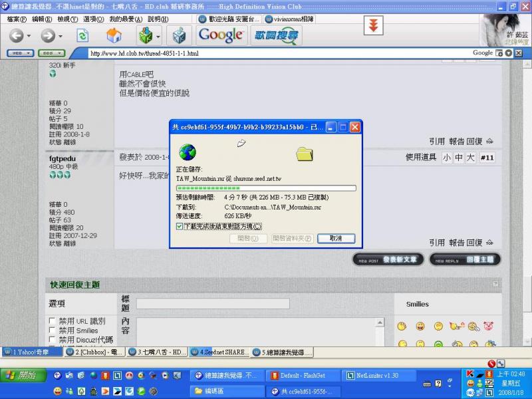The height and width of the screenshot is (399, 532).
Task: Collapse the 快速回復主題 panel toggle
Action: (x=495, y=284)
